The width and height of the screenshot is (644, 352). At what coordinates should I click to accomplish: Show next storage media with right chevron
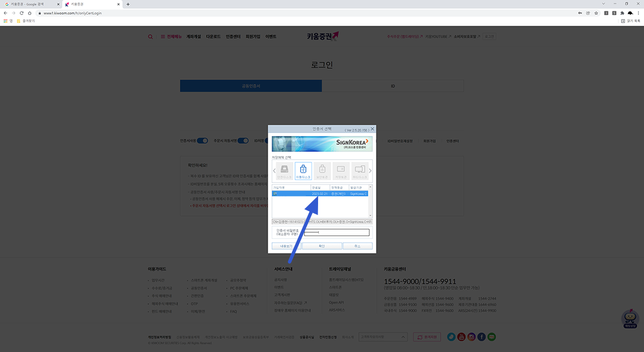pos(370,171)
